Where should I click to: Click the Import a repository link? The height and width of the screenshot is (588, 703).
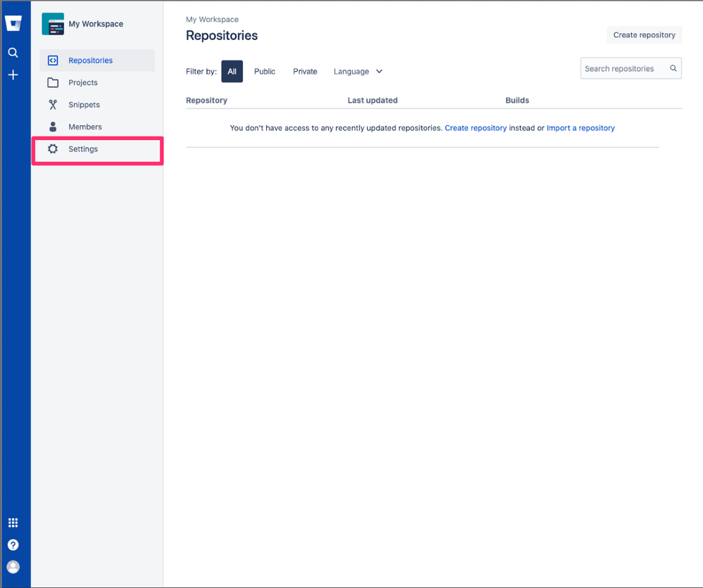[581, 128]
